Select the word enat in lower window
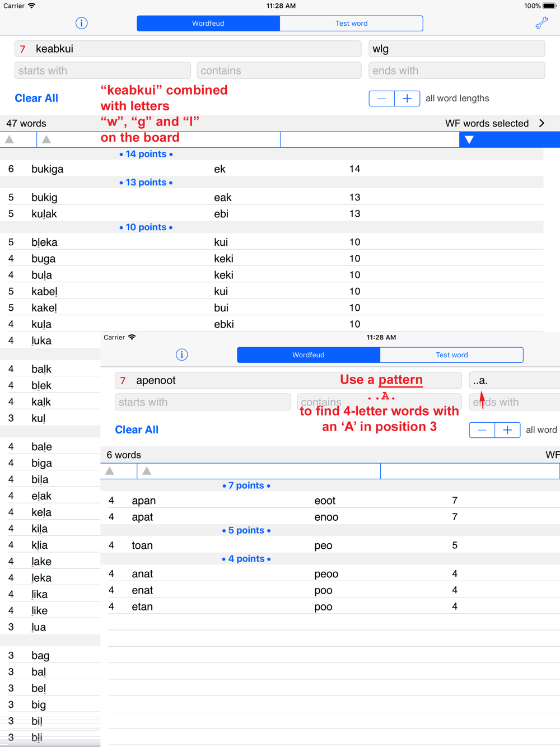 pyautogui.click(x=142, y=590)
